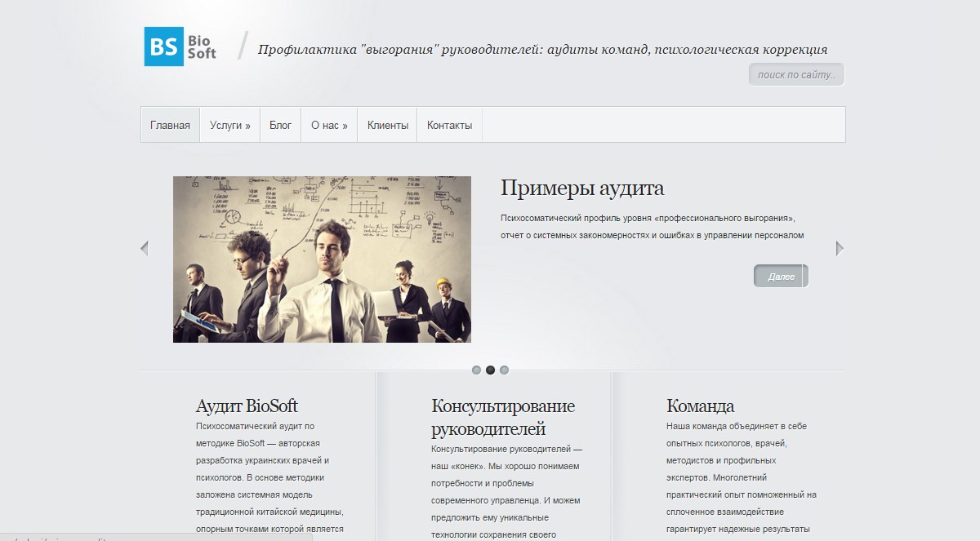Open the Клиенты menu item
This screenshot has width=980, height=541.
pyautogui.click(x=387, y=125)
